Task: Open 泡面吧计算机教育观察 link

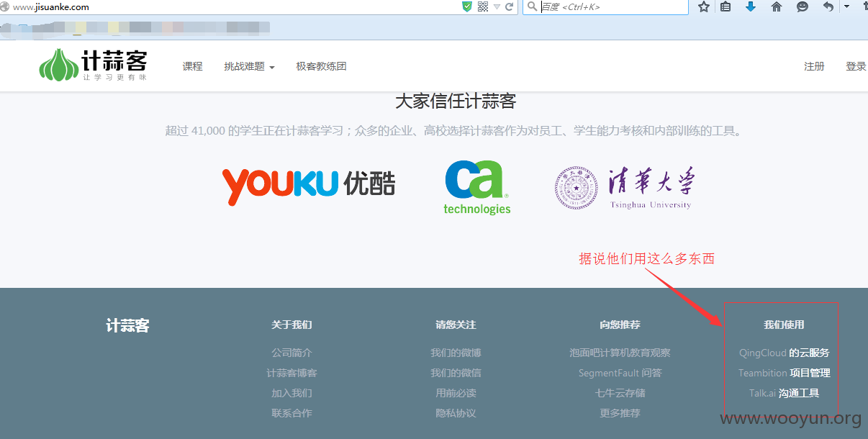Action: (x=620, y=353)
